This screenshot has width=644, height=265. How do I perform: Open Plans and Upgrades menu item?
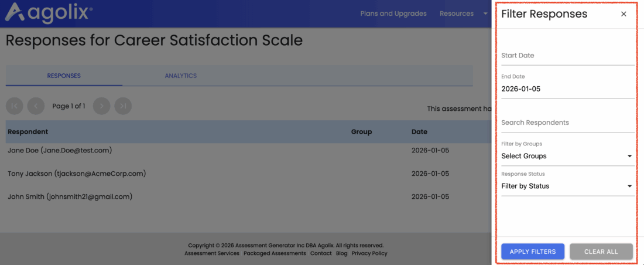[393, 13]
